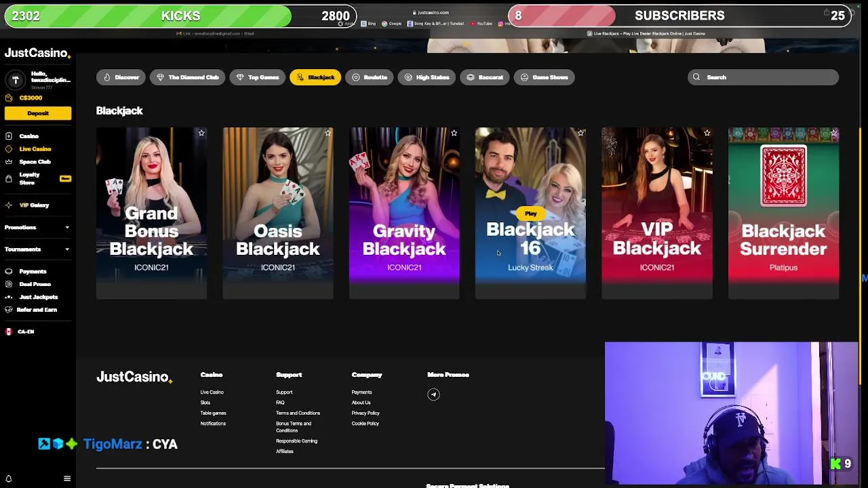Click the search magnifier icon
Viewport: 868px width, 488px height.
(x=696, y=77)
